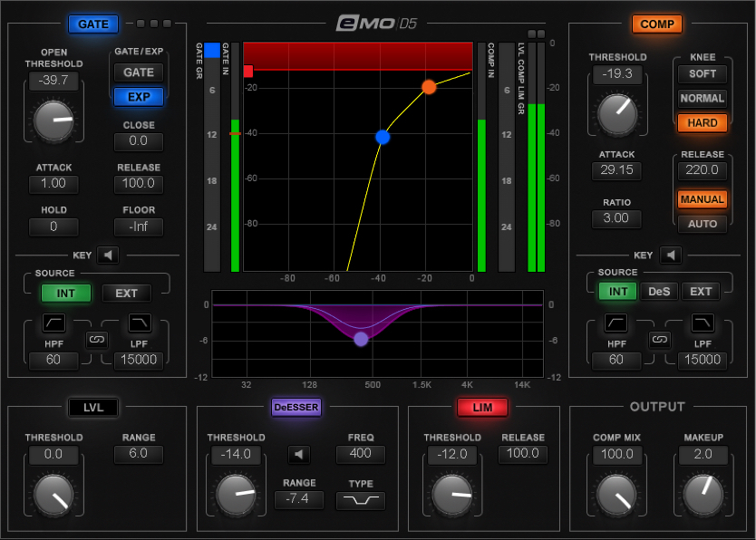Image resolution: width=756 pixels, height=540 pixels.
Task: Click the Gate high-pass filter shape icon
Action: tap(53, 323)
